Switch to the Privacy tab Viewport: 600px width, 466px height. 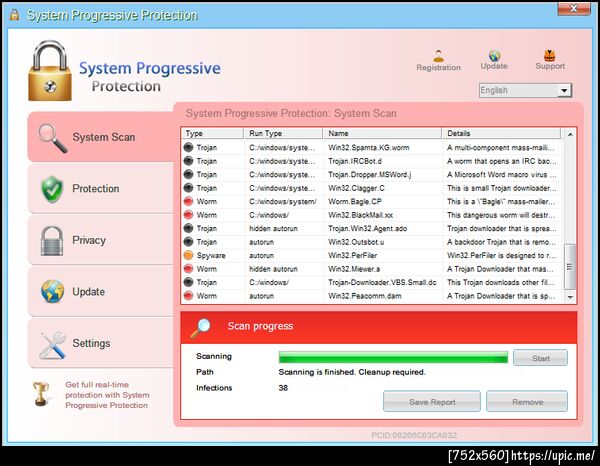[x=101, y=240]
